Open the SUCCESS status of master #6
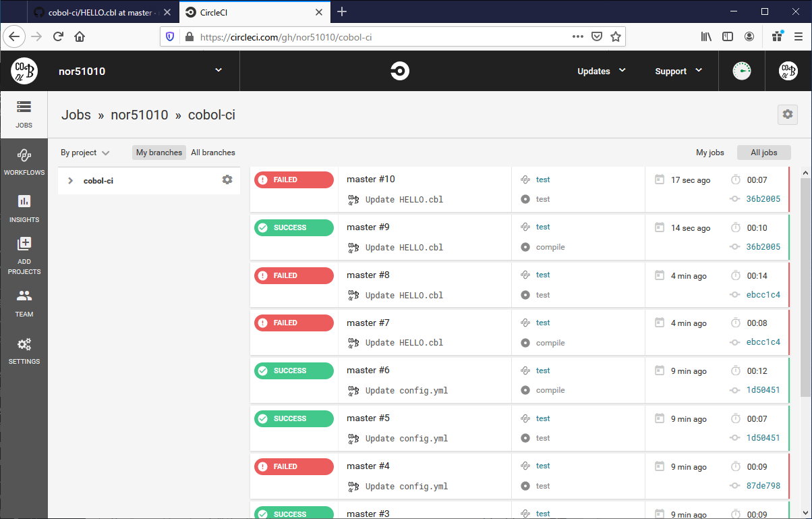Viewport: 812px width, 519px height. pyautogui.click(x=294, y=371)
